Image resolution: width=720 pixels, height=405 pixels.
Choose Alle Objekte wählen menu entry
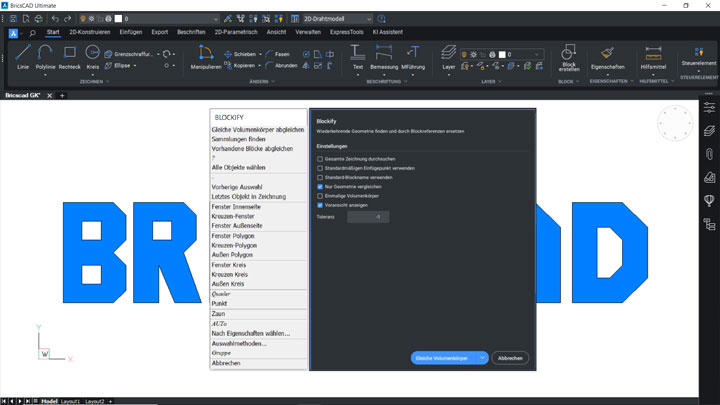pyautogui.click(x=238, y=168)
